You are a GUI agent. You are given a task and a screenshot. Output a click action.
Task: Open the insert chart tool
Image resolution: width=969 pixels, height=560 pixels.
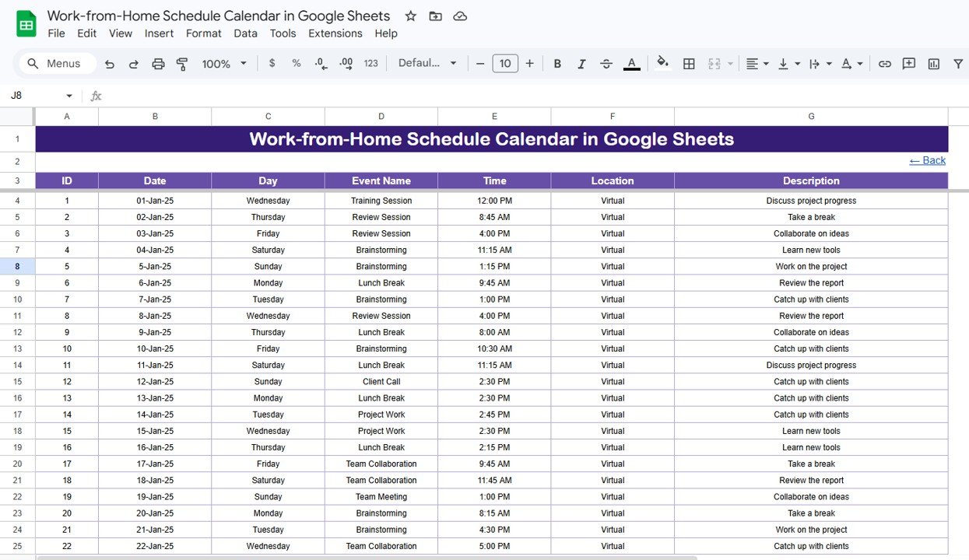pos(933,63)
